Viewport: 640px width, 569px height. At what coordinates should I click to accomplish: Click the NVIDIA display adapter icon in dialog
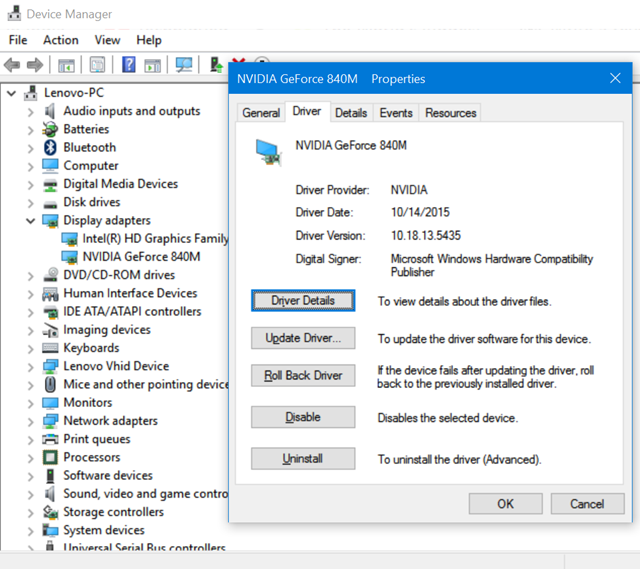tap(269, 152)
